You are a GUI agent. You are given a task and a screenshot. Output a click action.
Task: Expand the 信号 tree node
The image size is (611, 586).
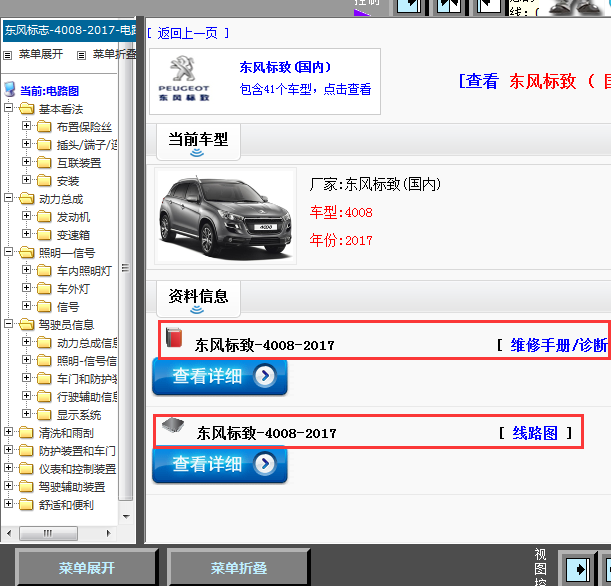(x=26, y=305)
